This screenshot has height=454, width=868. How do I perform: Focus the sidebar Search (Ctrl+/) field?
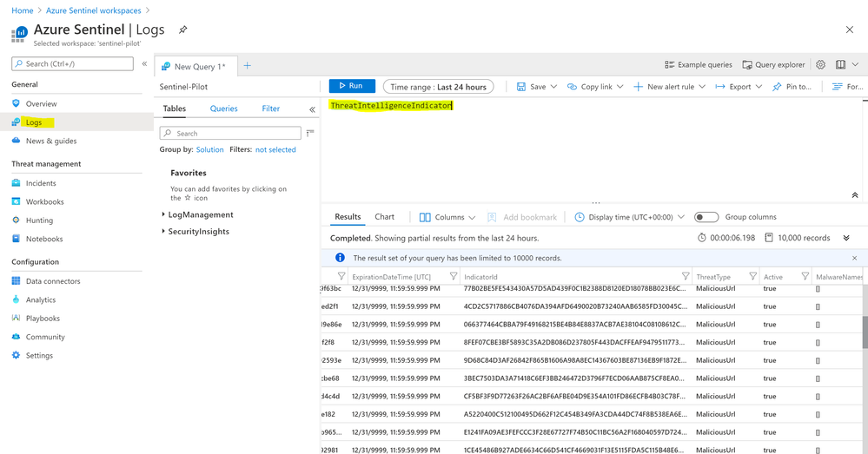point(72,63)
